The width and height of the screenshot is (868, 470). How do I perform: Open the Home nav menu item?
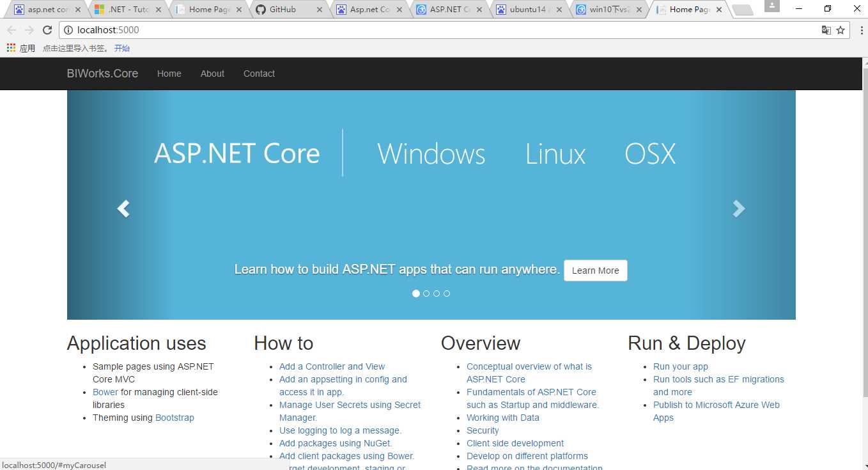click(169, 74)
